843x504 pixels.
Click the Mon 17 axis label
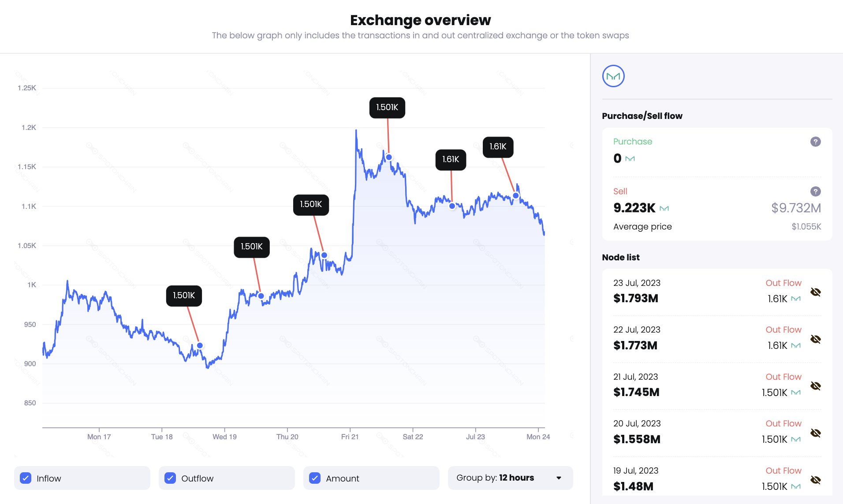point(99,437)
